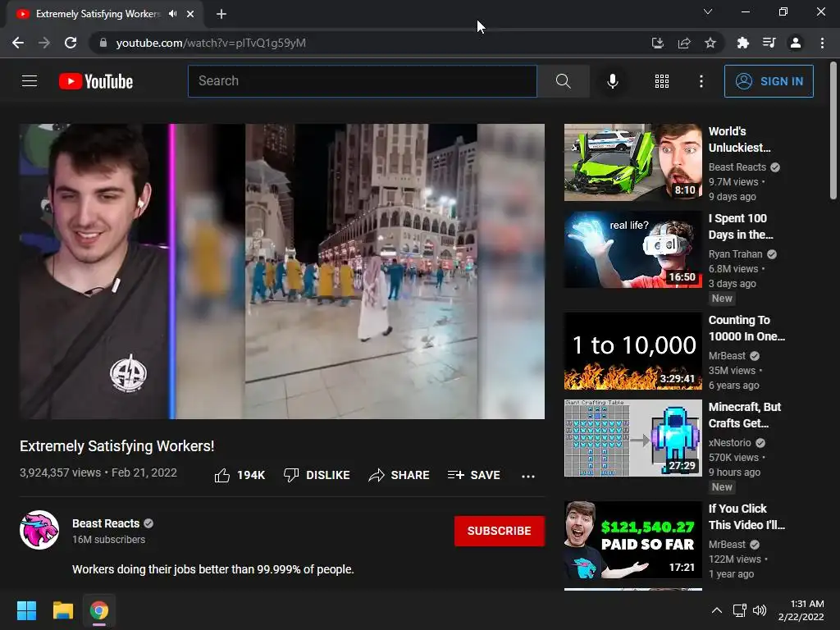Go to YouTube home via logo
The height and width of the screenshot is (630, 840).
pos(96,81)
